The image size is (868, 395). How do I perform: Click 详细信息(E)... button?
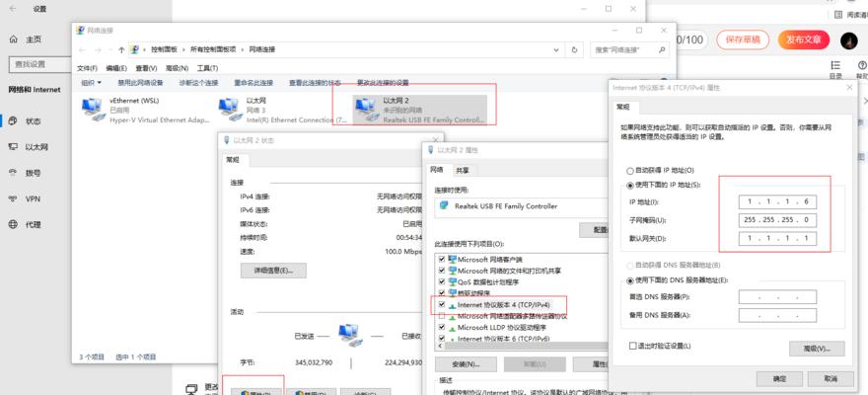[273, 271]
